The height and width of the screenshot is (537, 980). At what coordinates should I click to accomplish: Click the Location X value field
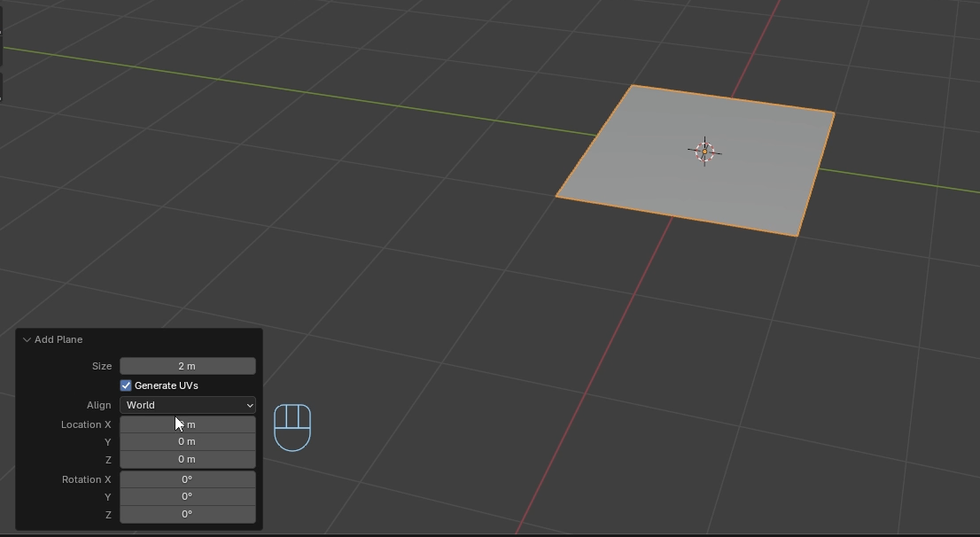pyautogui.click(x=188, y=424)
